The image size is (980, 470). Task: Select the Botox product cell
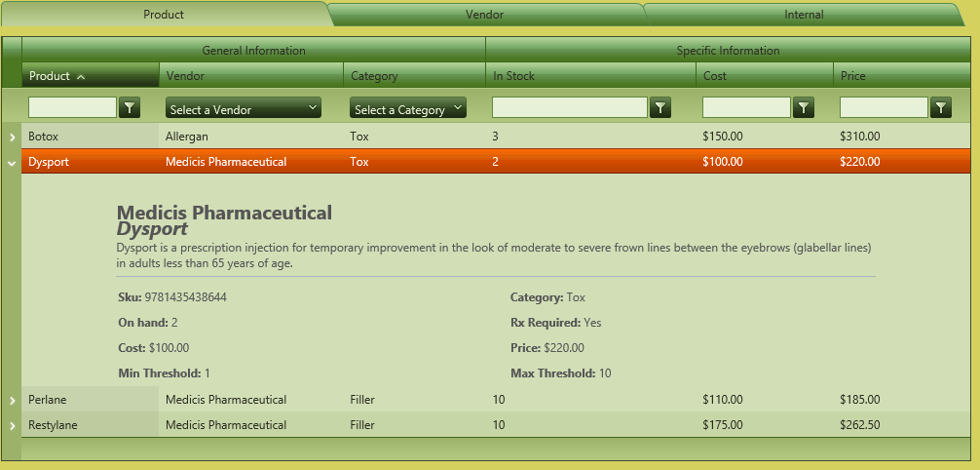point(91,137)
